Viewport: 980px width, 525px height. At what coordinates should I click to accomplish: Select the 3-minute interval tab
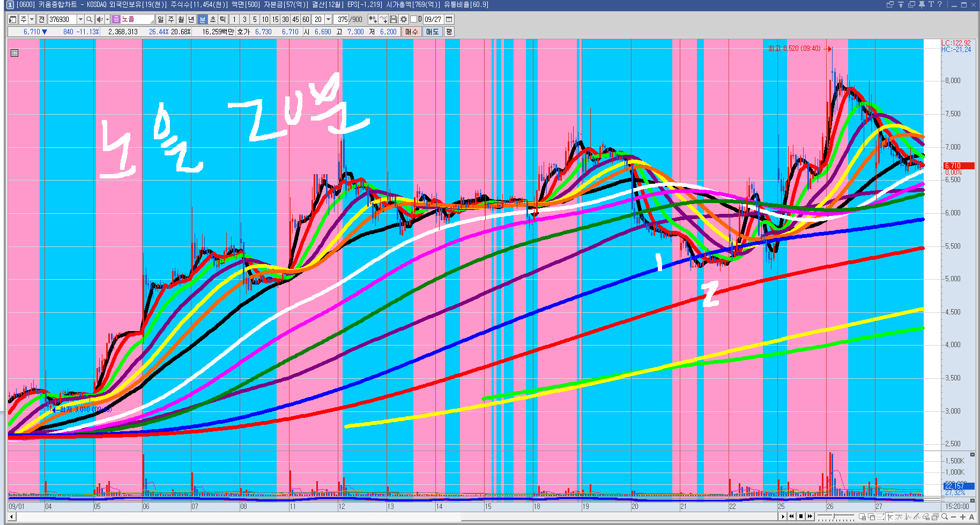(x=244, y=19)
